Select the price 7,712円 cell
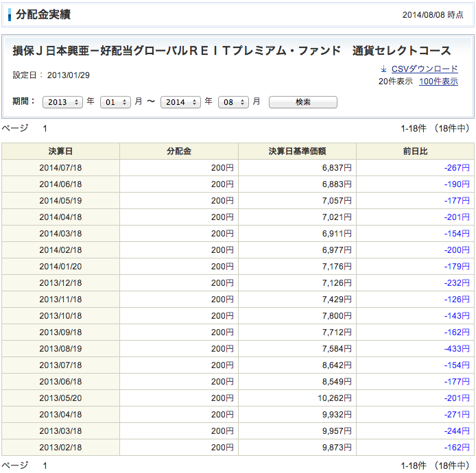476x473 pixels. click(x=297, y=332)
